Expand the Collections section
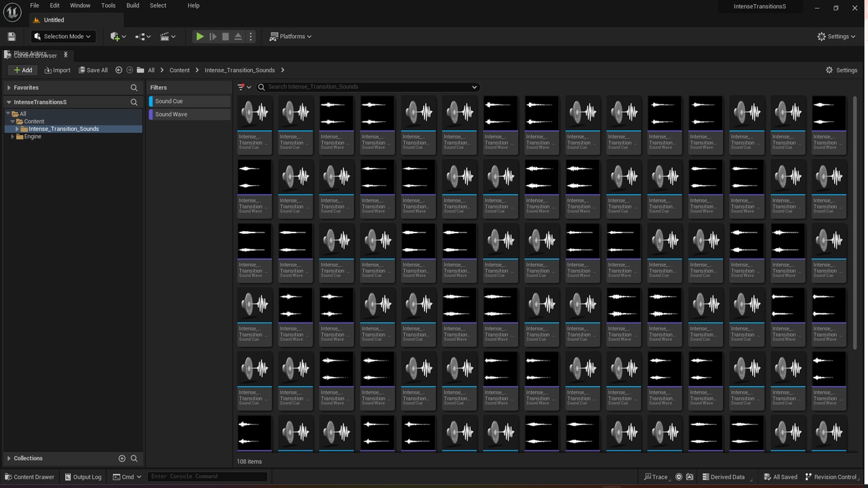The image size is (868, 488). click(9, 458)
